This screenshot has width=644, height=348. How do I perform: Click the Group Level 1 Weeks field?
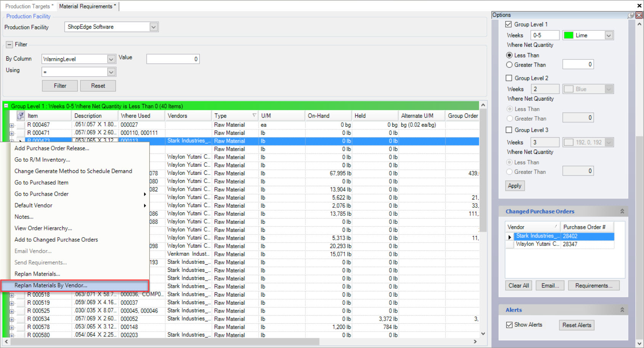[544, 35]
